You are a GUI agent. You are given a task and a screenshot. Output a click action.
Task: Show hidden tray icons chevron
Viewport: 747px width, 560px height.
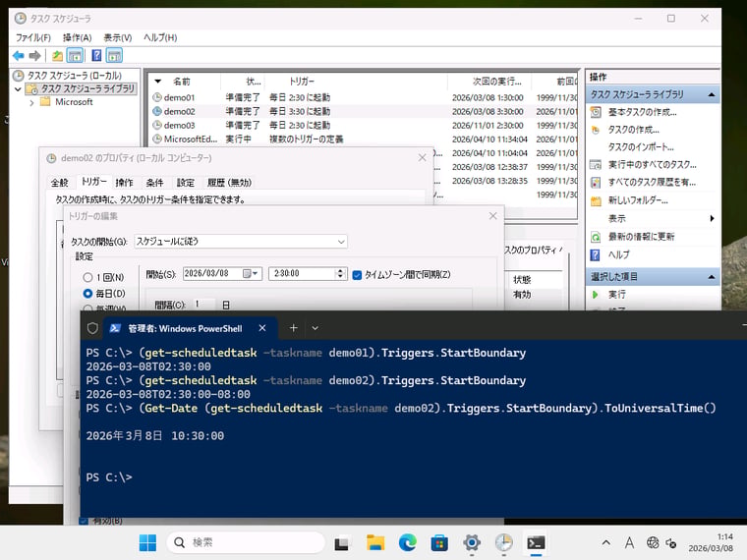click(606, 542)
